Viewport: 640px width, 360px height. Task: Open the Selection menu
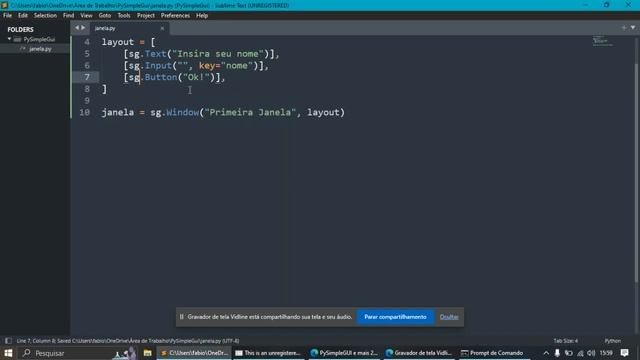click(x=45, y=16)
